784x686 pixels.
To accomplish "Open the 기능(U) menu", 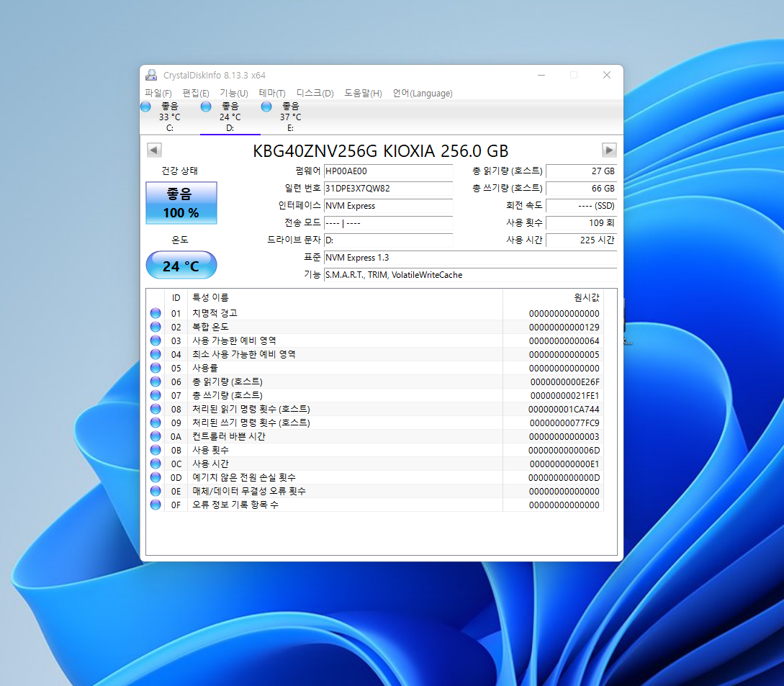I will click(233, 93).
